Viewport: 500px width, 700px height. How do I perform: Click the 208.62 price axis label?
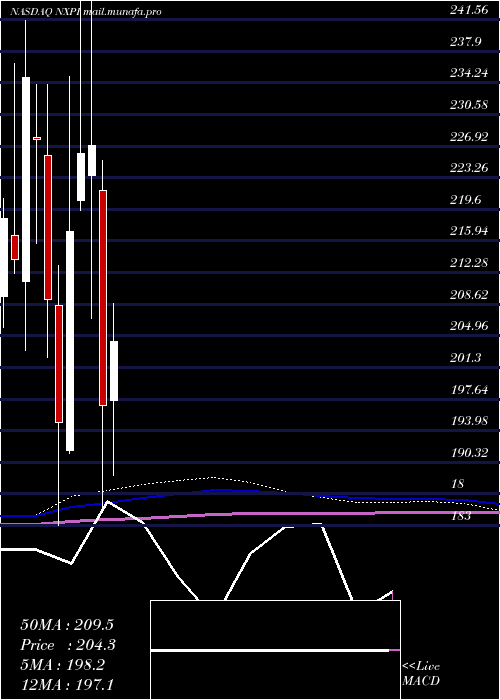(x=469, y=295)
